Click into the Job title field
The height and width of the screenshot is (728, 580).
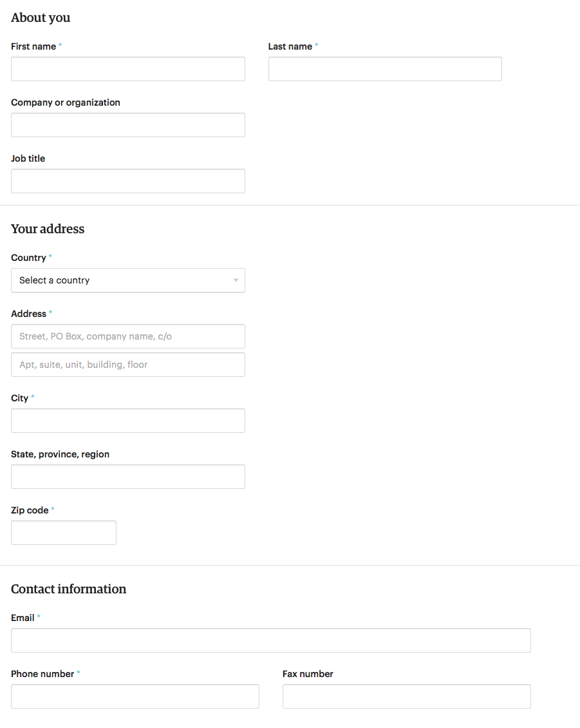pyautogui.click(x=128, y=181)
